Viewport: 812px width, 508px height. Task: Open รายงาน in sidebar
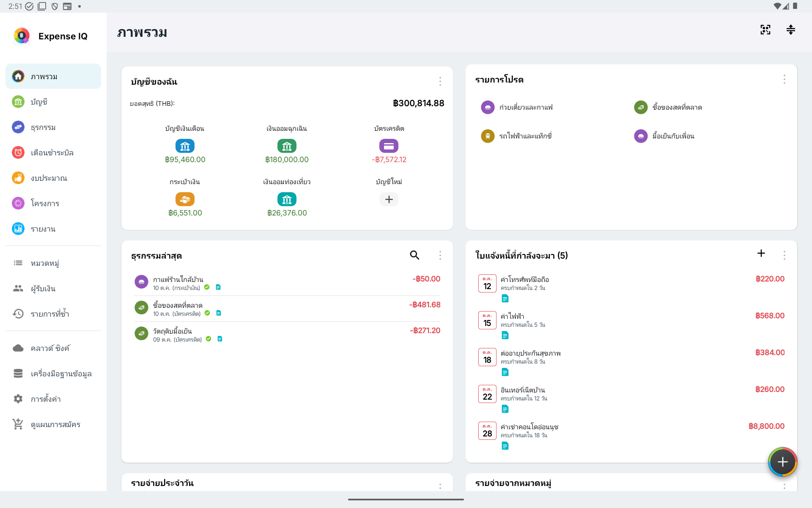pyautogui.click(x=53, y=229)
